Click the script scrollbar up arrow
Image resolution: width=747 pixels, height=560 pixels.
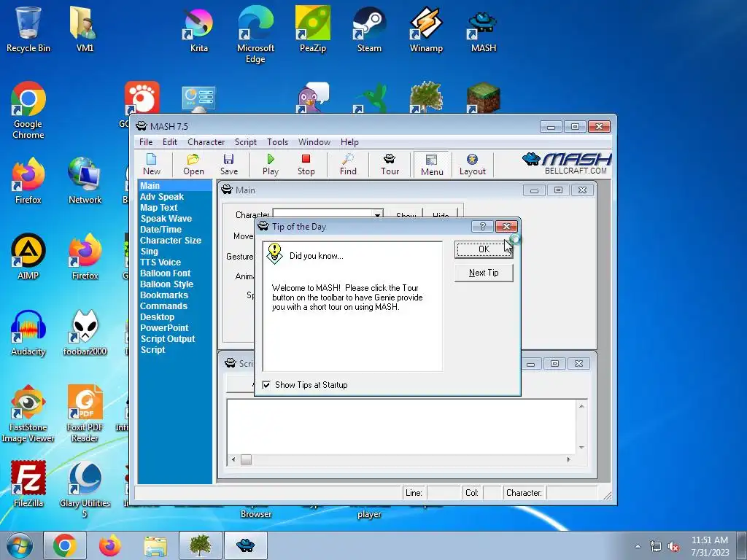(581, 406)
